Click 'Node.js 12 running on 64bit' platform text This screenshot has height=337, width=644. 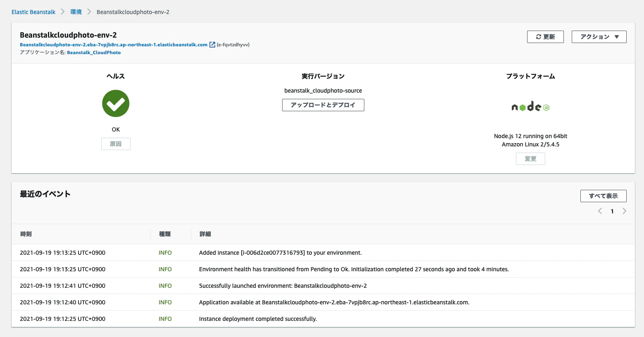tap(530, 136)
